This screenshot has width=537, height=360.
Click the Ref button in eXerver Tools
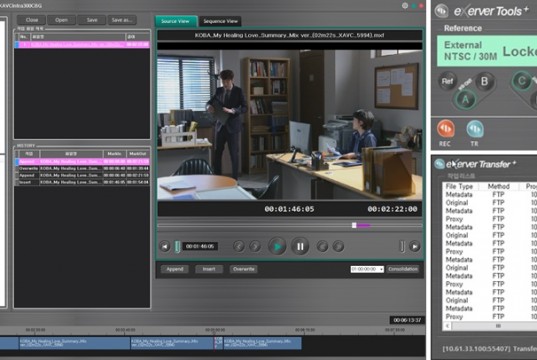(x=447, y=82)
